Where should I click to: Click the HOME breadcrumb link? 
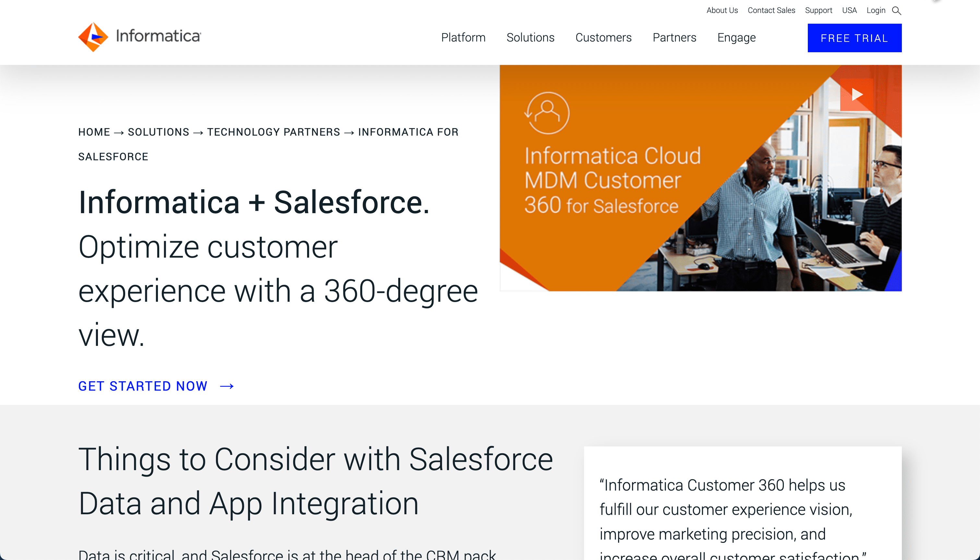pos(94,132)
